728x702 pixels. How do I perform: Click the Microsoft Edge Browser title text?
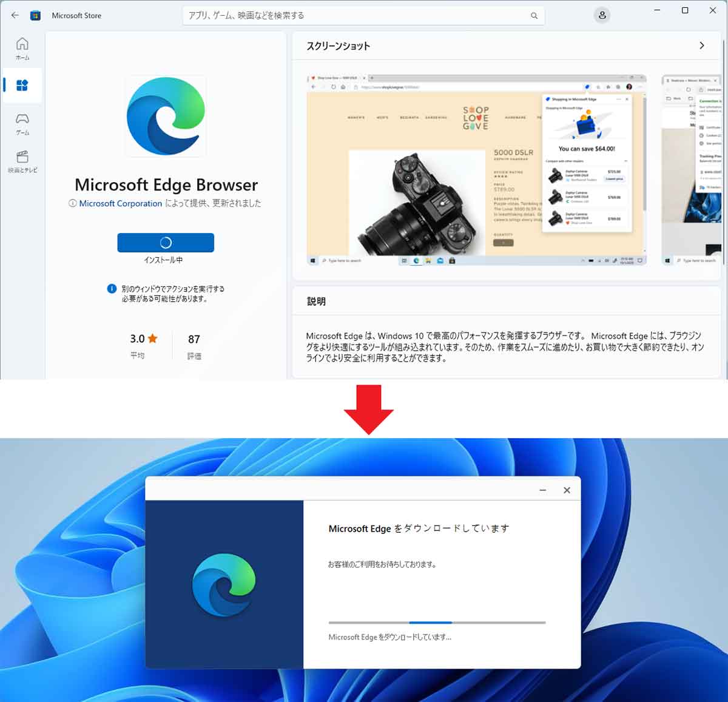[x=166, y=184]
